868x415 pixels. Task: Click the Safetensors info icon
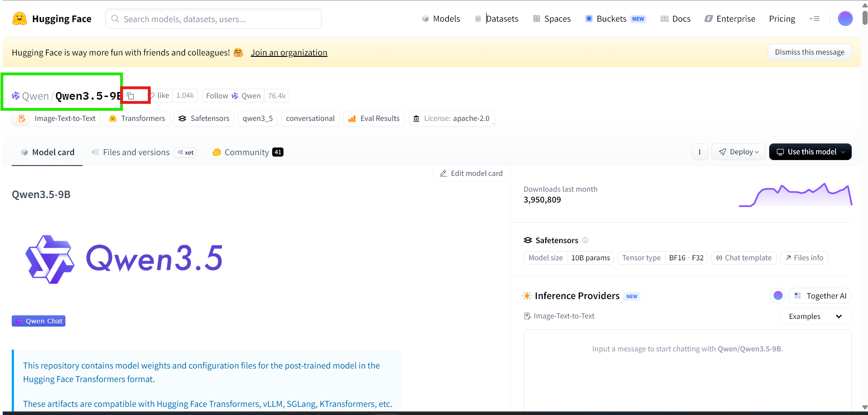(x=585, y=240)
